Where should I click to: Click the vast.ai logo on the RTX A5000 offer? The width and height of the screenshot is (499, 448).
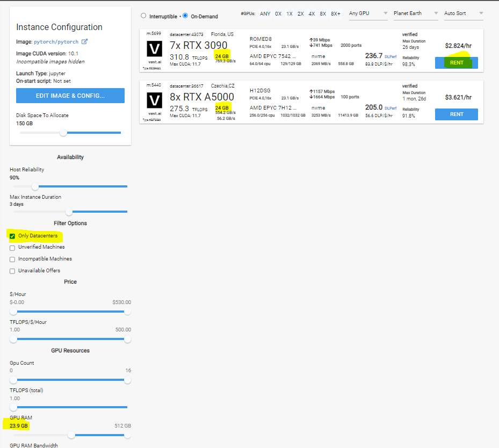click(x=154, y=100)
